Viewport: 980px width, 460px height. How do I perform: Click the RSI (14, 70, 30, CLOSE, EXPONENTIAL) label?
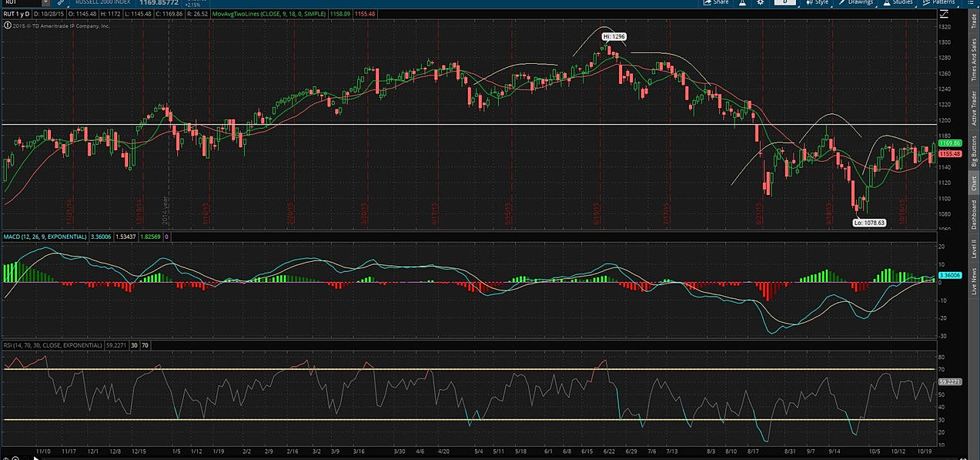click(x=52, y=345)
